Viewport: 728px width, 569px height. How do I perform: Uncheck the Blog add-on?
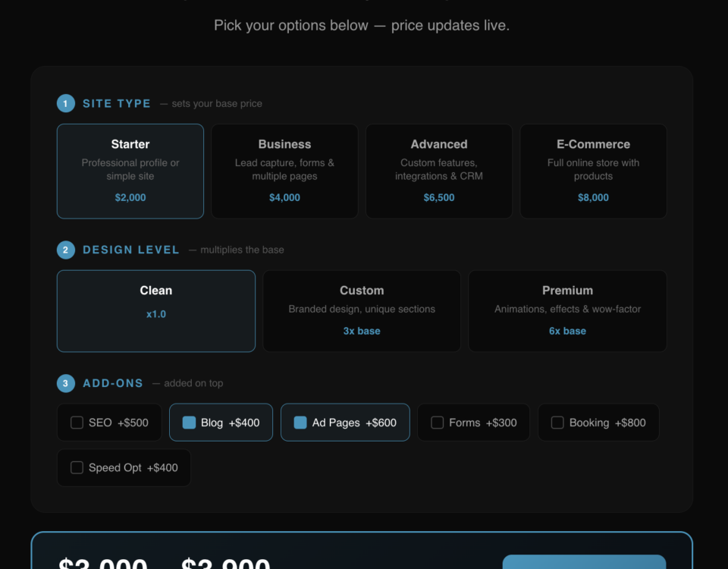click(x=190, y=423)
